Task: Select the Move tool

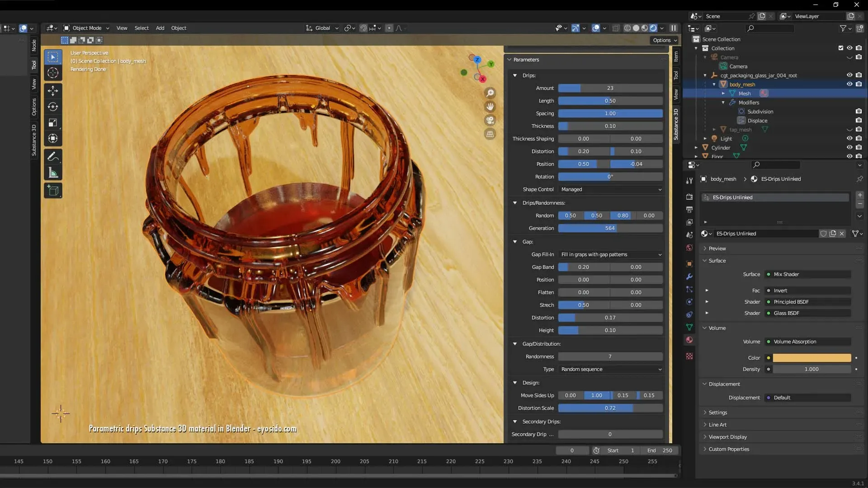Action: 53,91
